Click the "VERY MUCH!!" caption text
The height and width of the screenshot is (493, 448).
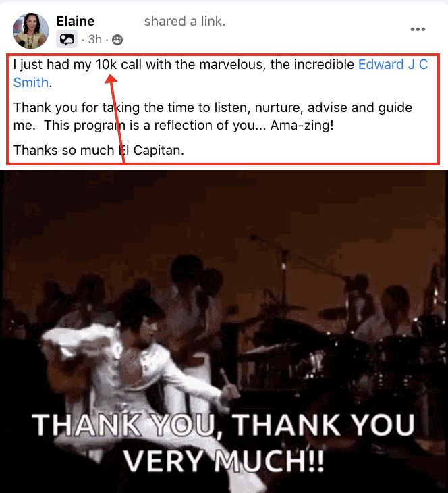point(223,461)
